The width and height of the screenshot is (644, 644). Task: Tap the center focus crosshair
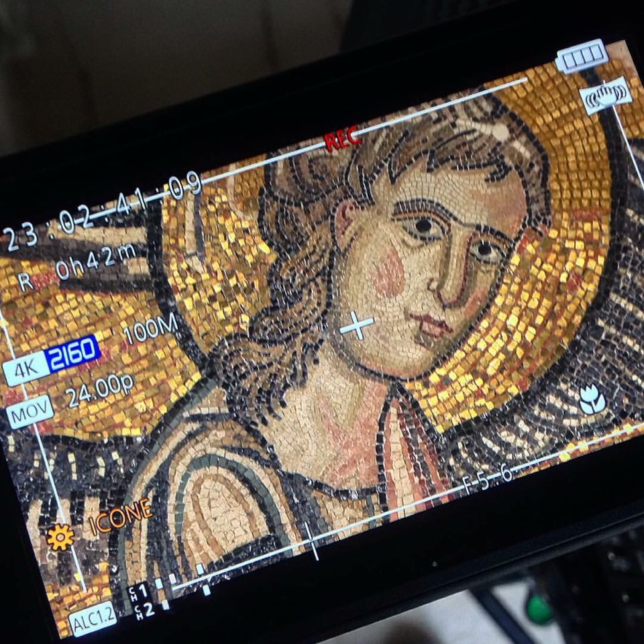click(x=357, y=325)
